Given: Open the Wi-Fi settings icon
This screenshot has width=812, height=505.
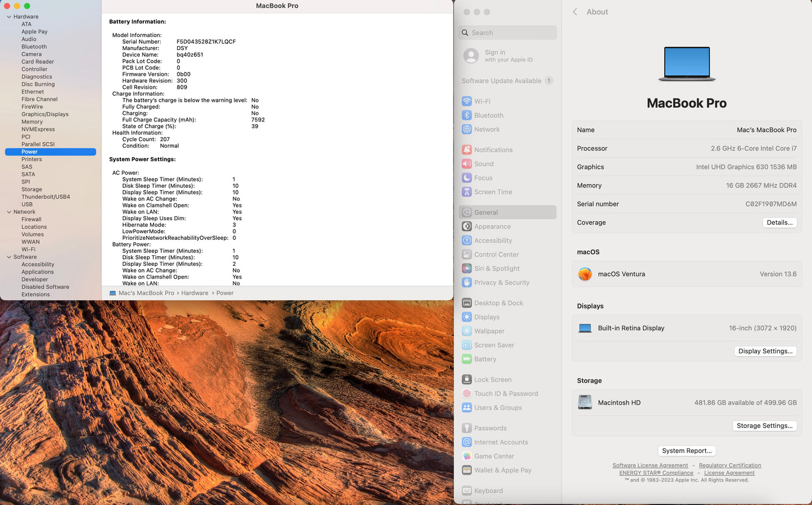Looking at the screenshot, I should click(x=466, y=101).
